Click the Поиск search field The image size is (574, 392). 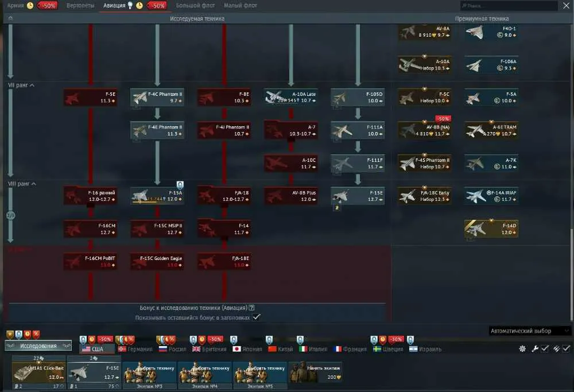click(x=509, y=6)
